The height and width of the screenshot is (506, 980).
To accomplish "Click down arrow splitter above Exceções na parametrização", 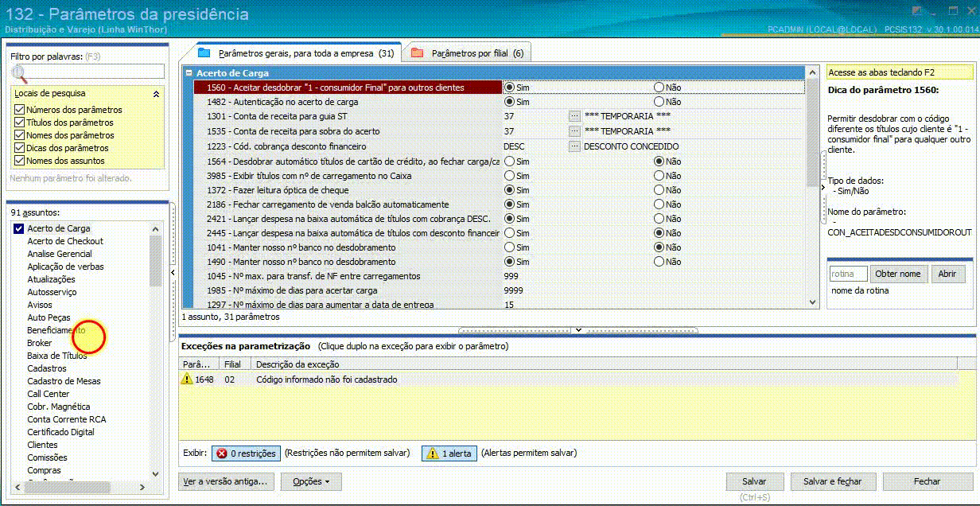I will 578,329.
